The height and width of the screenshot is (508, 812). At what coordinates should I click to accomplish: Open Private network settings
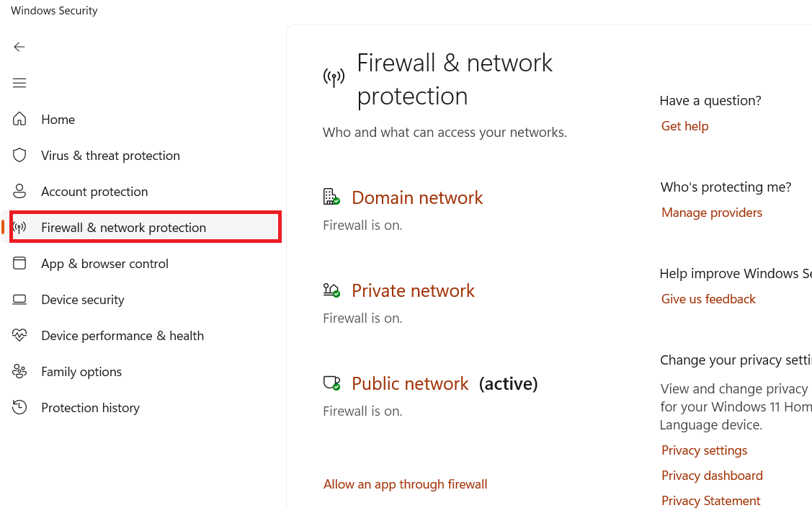tap(413, 290)
